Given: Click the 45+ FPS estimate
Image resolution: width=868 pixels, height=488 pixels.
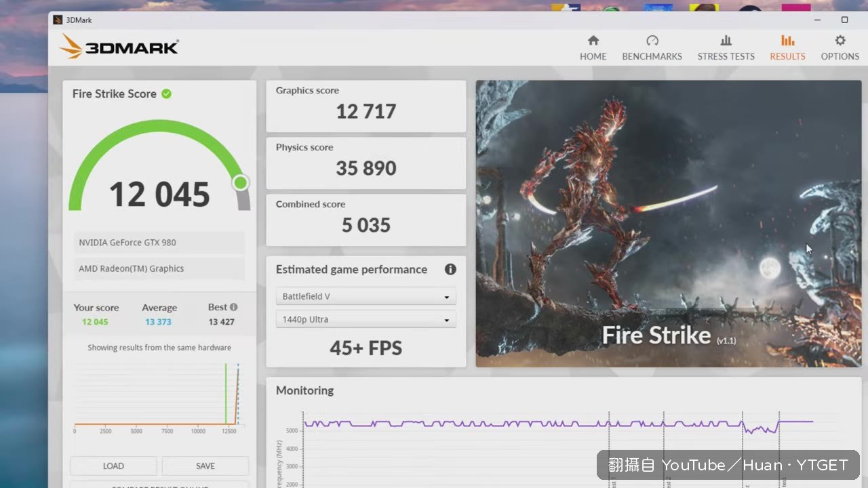Looking at the screenshot, I should tap(366, 348).
